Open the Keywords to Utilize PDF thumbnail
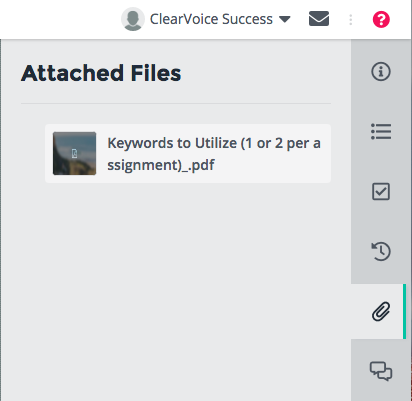Screen dimensions: 412x401 pyautogui.click(x=74, y=153)
